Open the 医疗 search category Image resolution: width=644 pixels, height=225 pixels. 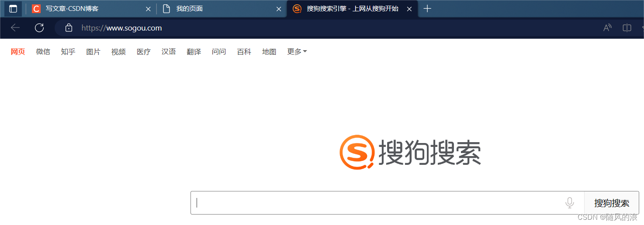coord(143,51)
